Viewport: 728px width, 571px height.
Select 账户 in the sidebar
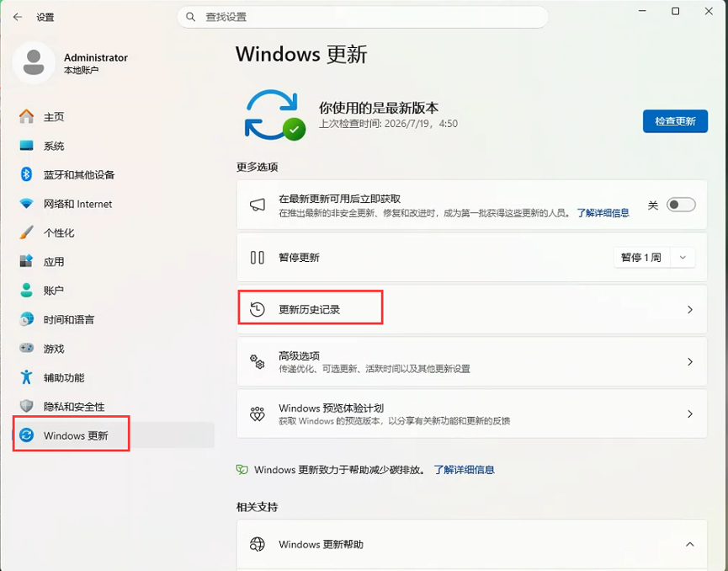tap(114, 291)
